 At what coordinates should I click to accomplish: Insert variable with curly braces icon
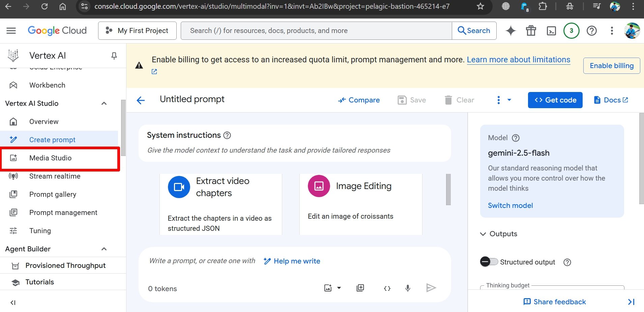tap(387, 288)
